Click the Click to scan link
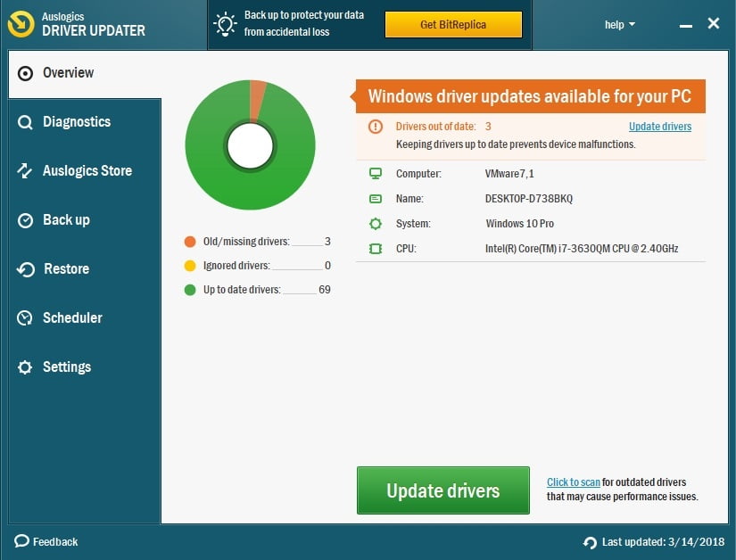The image size is (736, 560). pyautogui.click(x=571, y=482)
